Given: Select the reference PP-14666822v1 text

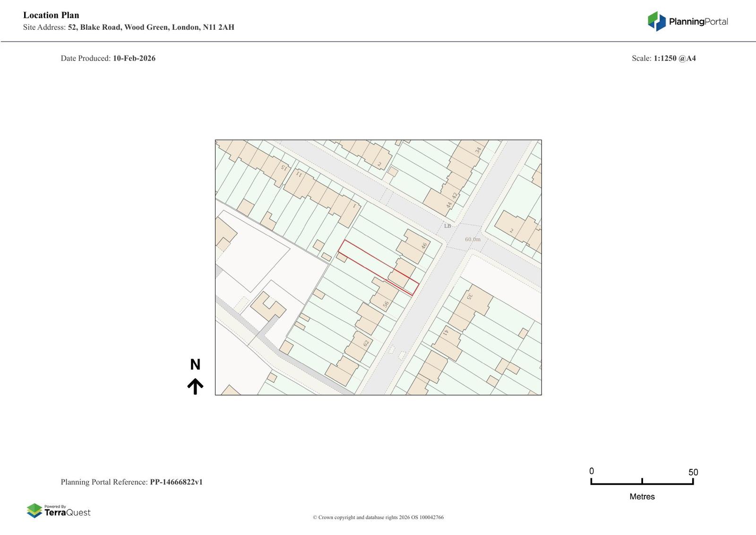Looking at the screenshot, I should coord(176,482).
